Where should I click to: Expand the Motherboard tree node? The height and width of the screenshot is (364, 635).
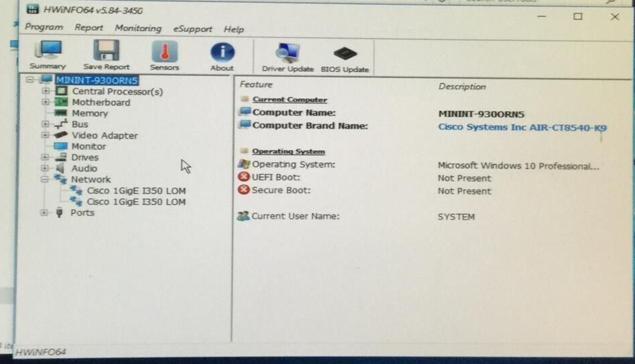tap(45, 102)
